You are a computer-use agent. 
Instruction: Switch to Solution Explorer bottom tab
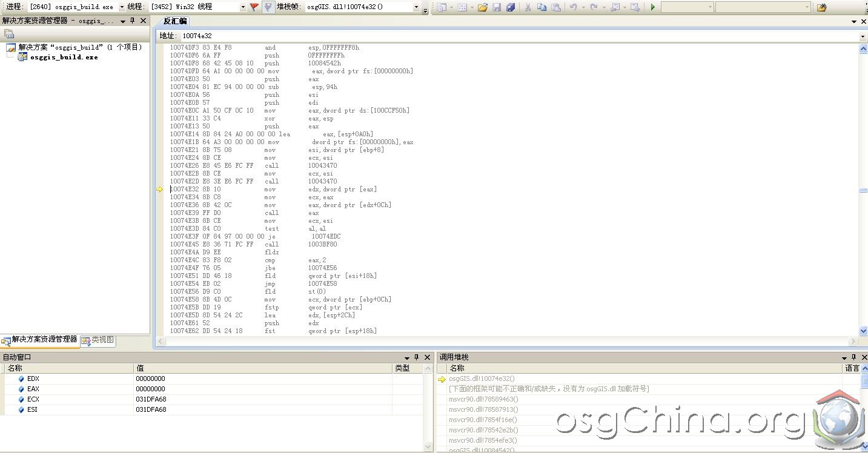pyautogui.click(x=40, y=340)
